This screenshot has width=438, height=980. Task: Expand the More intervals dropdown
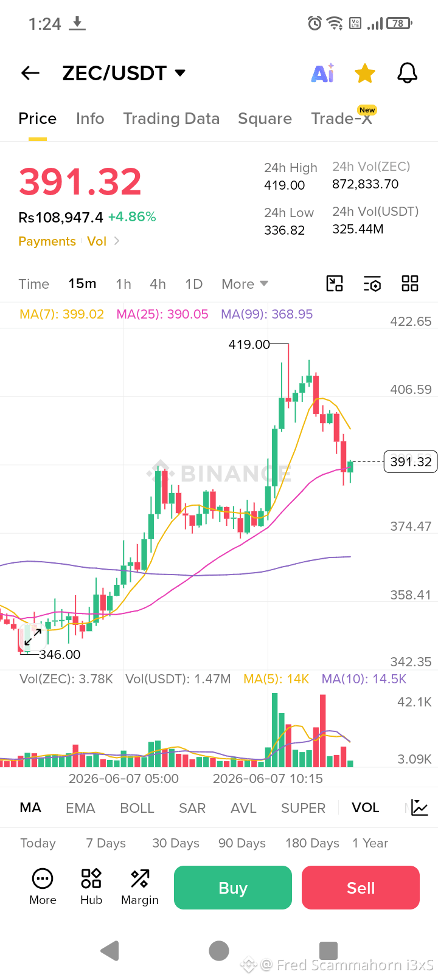(x=245, y=284)
